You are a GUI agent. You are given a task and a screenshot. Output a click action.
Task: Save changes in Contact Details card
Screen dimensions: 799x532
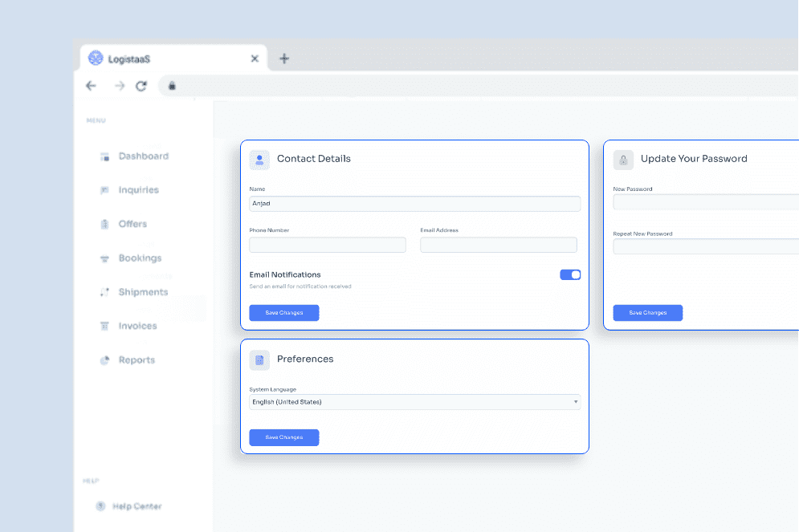283,313
